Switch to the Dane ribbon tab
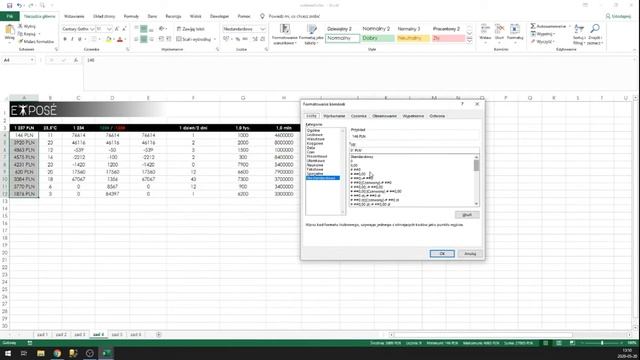 (152, 16)
